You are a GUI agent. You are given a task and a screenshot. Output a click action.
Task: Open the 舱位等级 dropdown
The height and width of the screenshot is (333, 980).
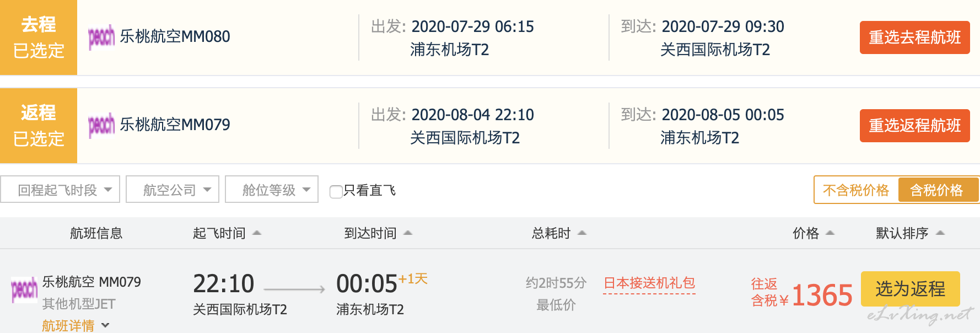(x=272, y=189)
